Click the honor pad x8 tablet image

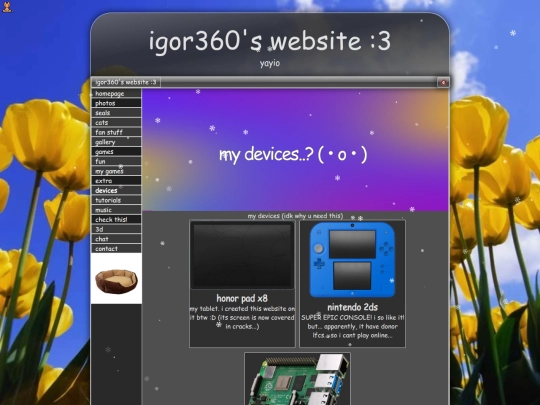(242, 255)
